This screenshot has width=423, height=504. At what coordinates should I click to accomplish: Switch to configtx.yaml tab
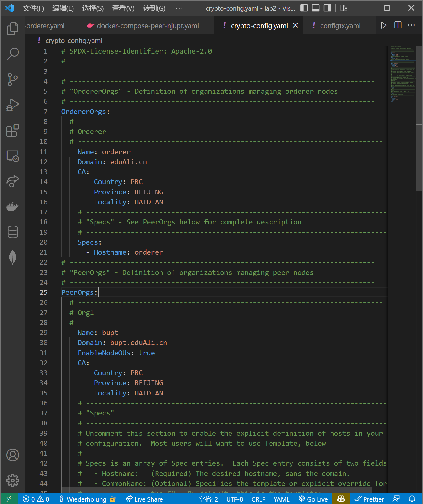tap(339, 26)
